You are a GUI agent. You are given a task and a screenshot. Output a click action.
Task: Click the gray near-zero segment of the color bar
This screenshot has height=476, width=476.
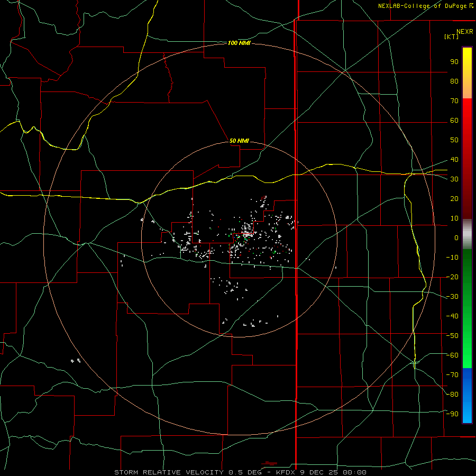(467, 234)
